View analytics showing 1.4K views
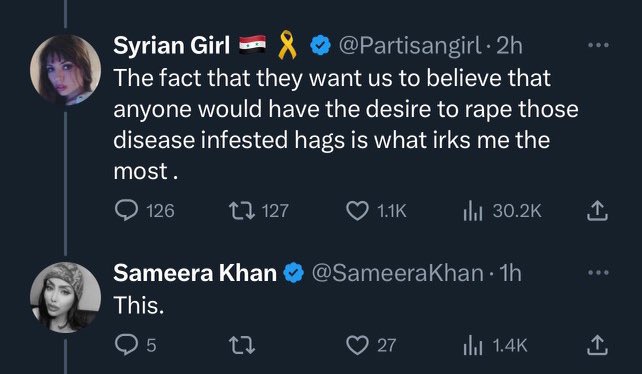 pyautogui.click(x=473, y=345)
